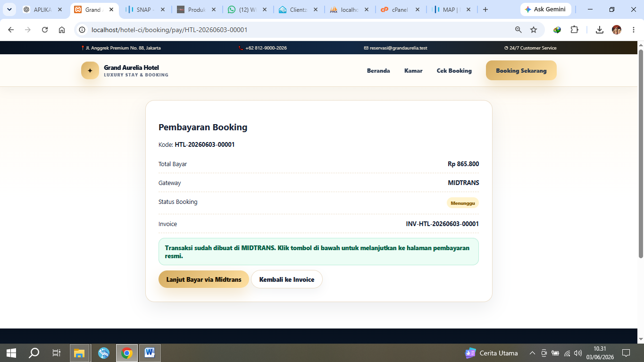Open Windows Search from the taskbar

point(34,353)
